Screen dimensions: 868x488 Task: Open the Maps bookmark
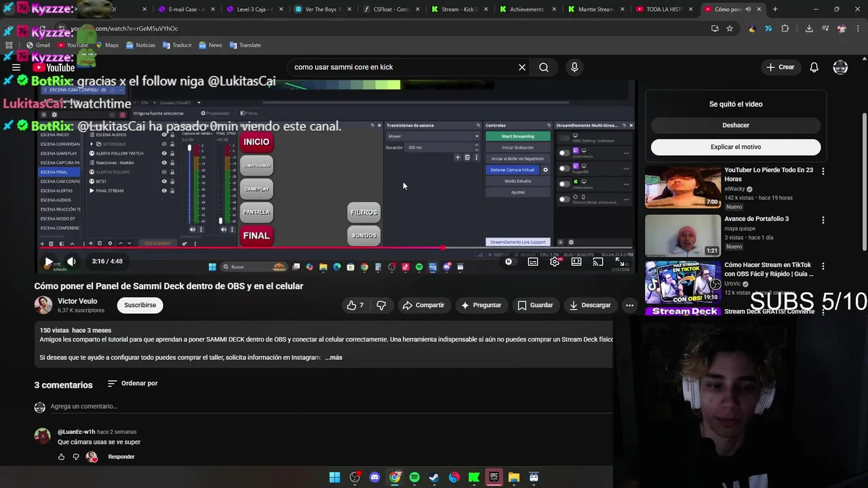pyautogui.click(x=107, y=45)
